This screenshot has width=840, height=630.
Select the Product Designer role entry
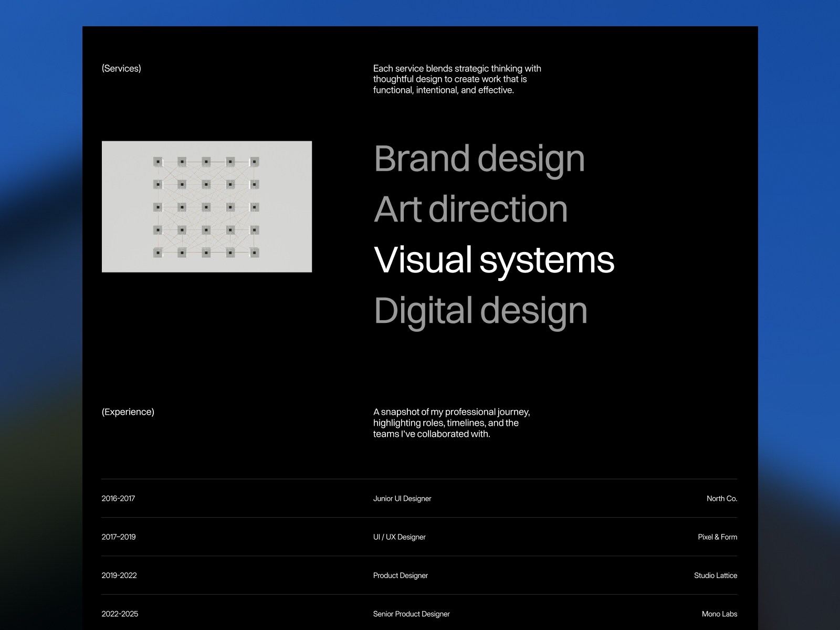400,575
